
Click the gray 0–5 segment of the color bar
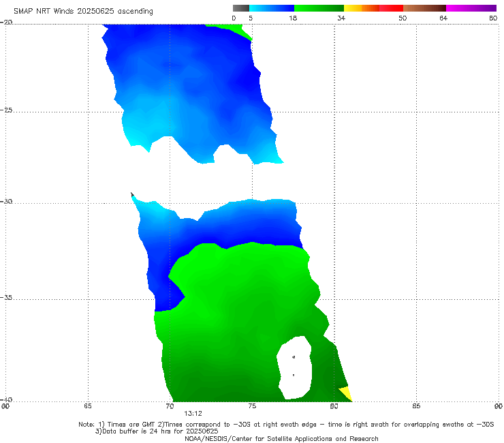tap(240, 8)
